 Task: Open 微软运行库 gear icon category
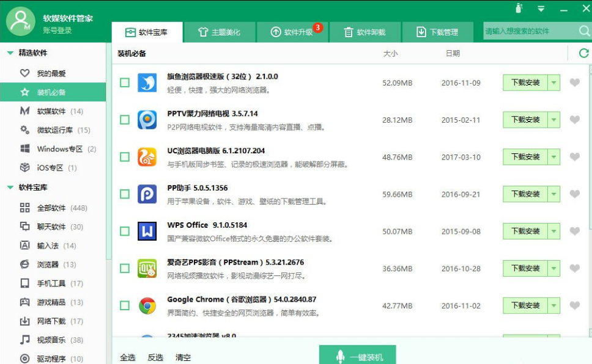(25, 129)
